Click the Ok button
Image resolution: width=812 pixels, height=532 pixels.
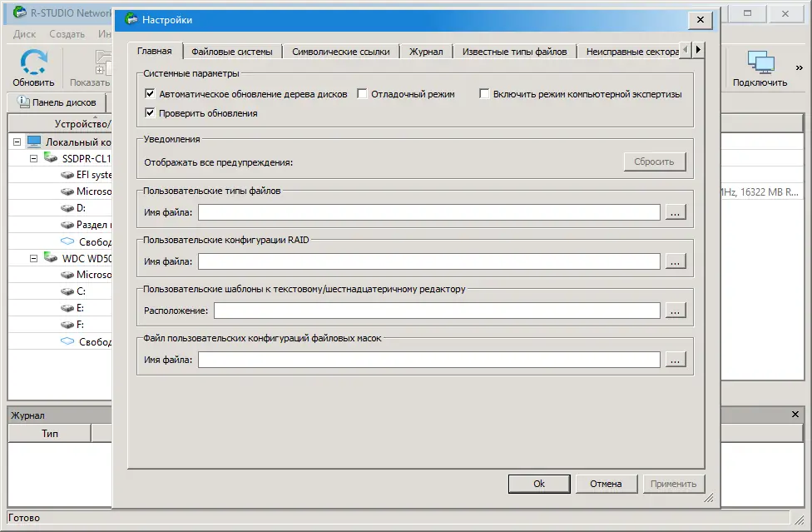pyautogui.click(x=539, y=484)
